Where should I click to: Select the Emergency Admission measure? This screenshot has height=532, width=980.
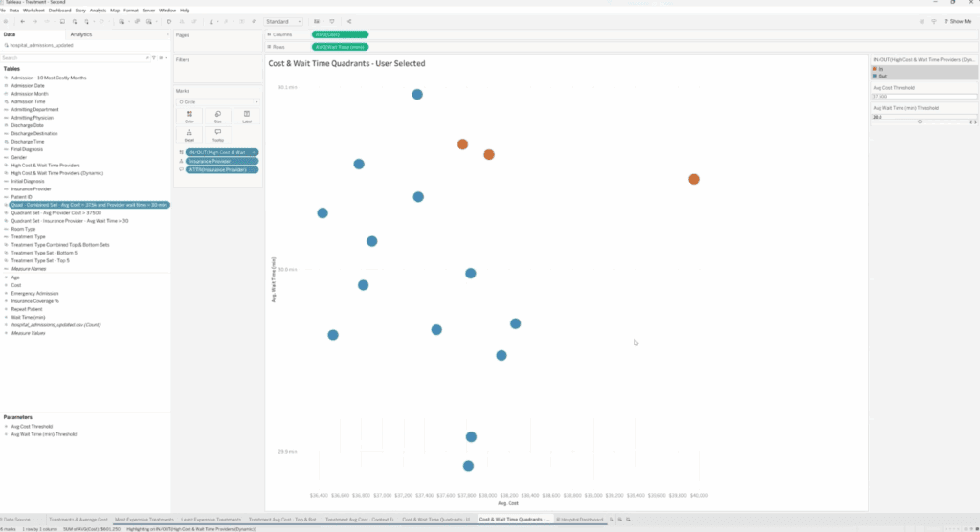34,293
